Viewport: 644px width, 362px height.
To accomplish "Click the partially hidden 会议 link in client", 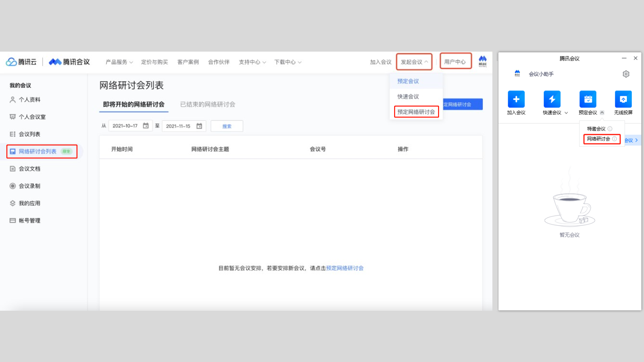I will click(x=632, y=140).
